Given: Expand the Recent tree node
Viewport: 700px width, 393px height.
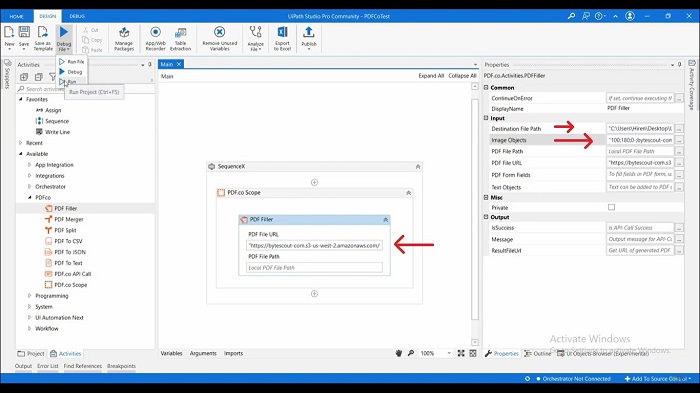Looking at the screenshot, I should pyautogui.click(x=21, y=143).
